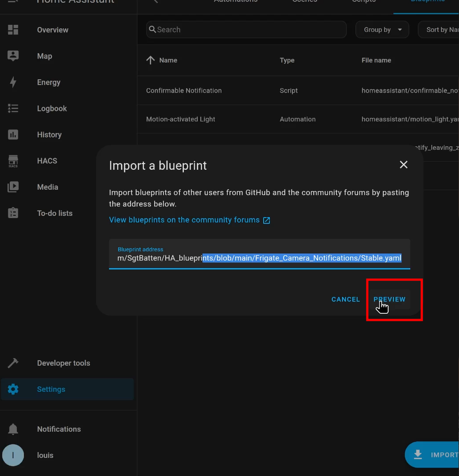Click the Settings gear icon

click(x=13, y=389)
